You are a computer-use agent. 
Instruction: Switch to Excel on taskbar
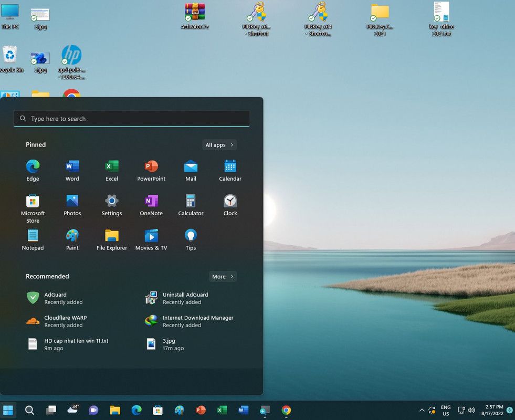[x=222, y=410]
